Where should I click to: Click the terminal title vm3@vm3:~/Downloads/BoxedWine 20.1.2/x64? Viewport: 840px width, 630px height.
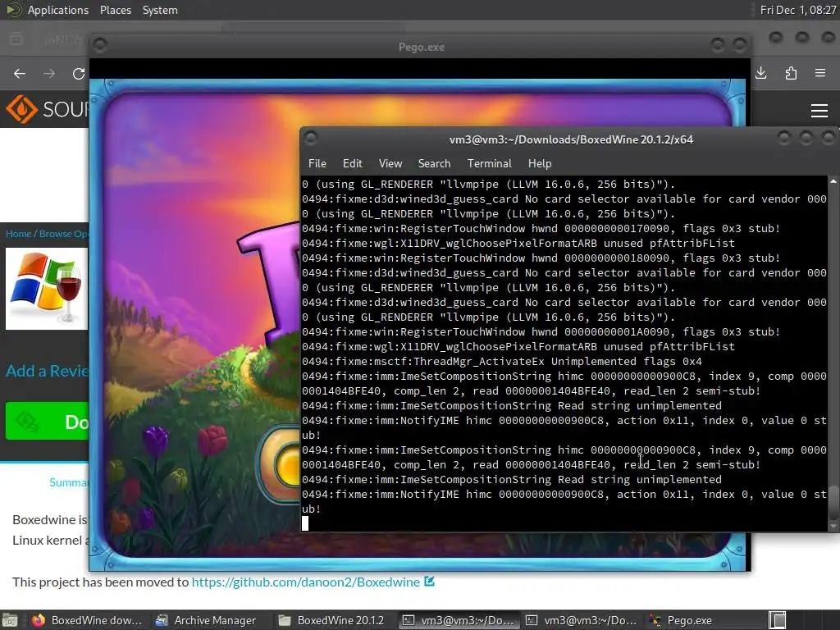(x=571, y=139)
